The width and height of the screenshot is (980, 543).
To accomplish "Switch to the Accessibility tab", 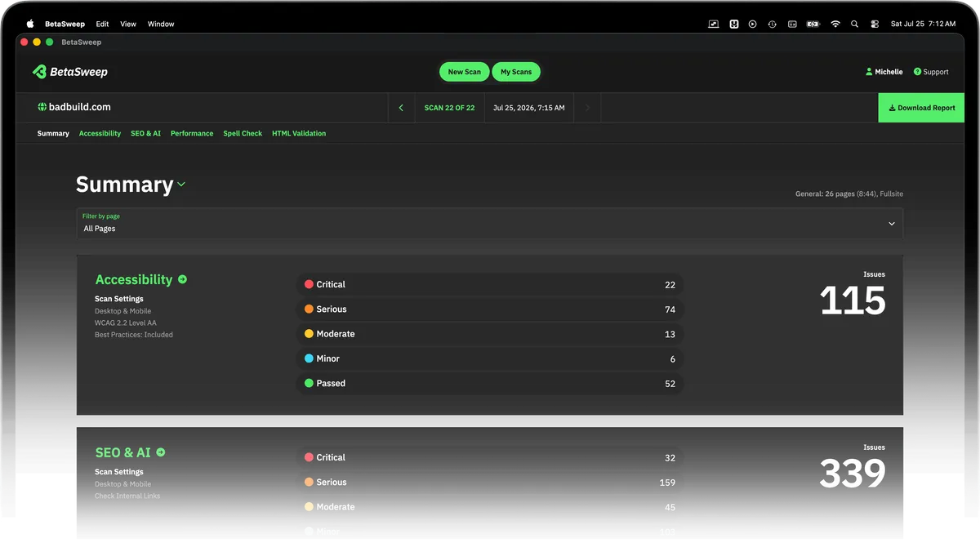I will pyautogui.click(x=100, y=133).
